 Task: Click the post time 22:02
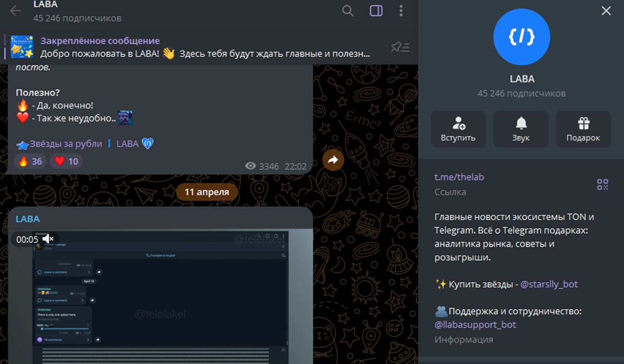pyautogui.click(x=295, y=167)
